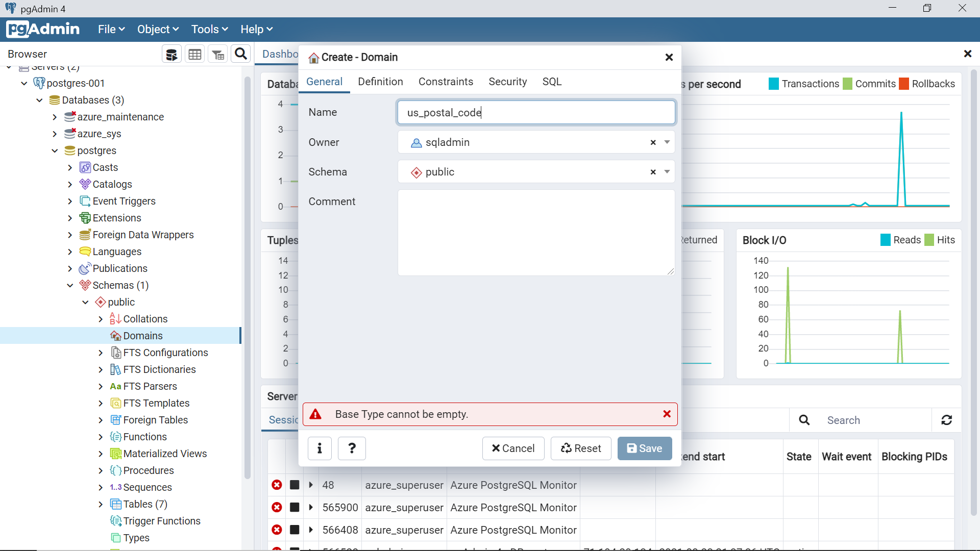The height and width of the screenshot is (551, 980).
Task: Open the Schema dropdown arrow
Action: tap(667, 172)
